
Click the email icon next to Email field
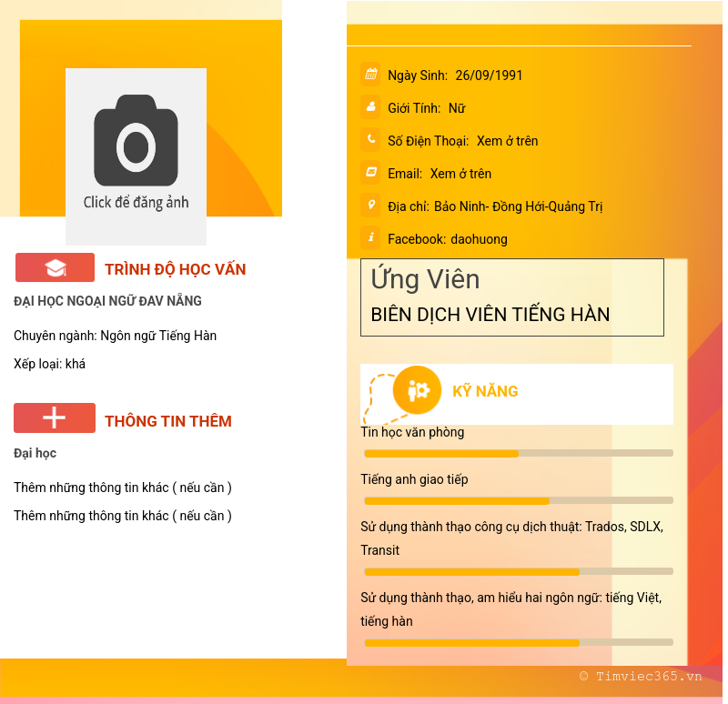pos(369,173)
